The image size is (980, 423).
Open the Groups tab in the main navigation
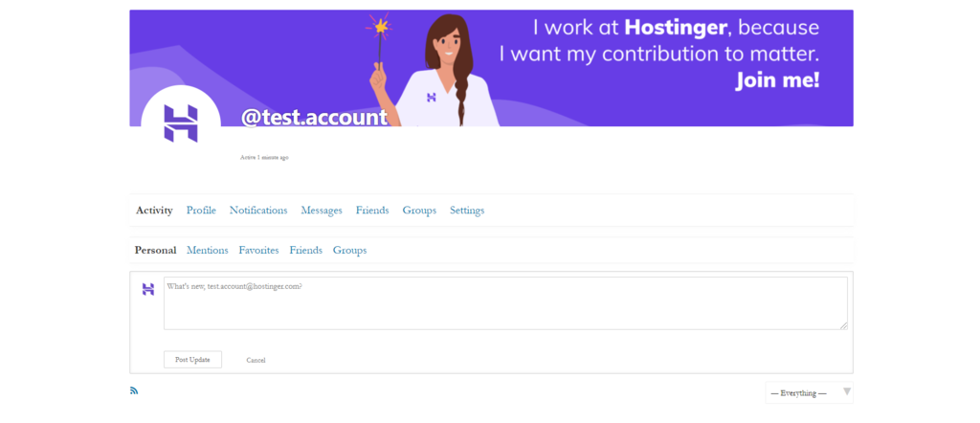tap(419, 211)
